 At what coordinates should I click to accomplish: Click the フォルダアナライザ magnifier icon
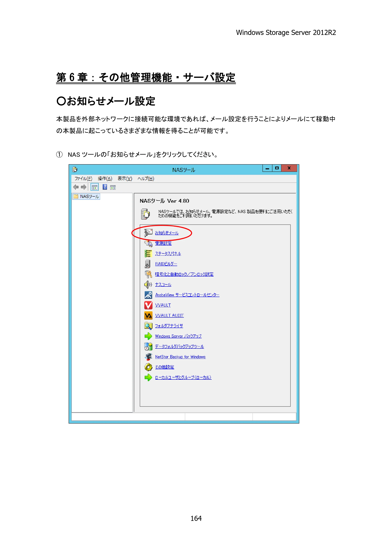click(148, 326)
